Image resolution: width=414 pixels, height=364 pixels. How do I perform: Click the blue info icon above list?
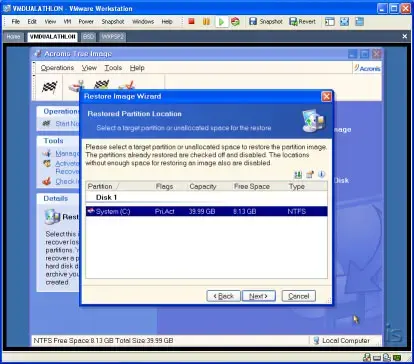[322, 174]
